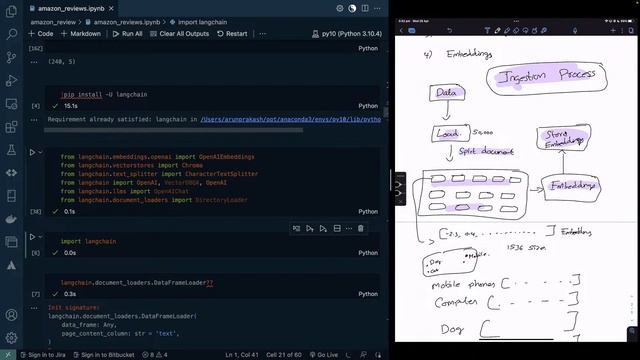The height and width of the screenshot is (360, 640).
Task: Select the lasso tool in notes app
Action: click(525, 31)
